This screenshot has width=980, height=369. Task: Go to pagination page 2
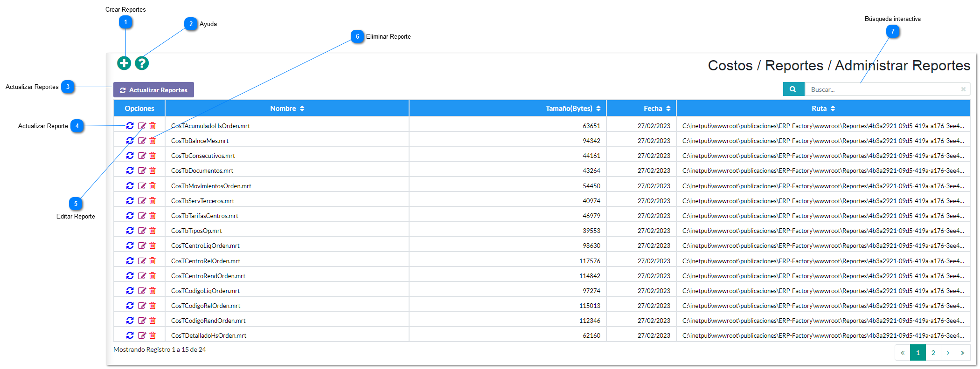point(933,353)
